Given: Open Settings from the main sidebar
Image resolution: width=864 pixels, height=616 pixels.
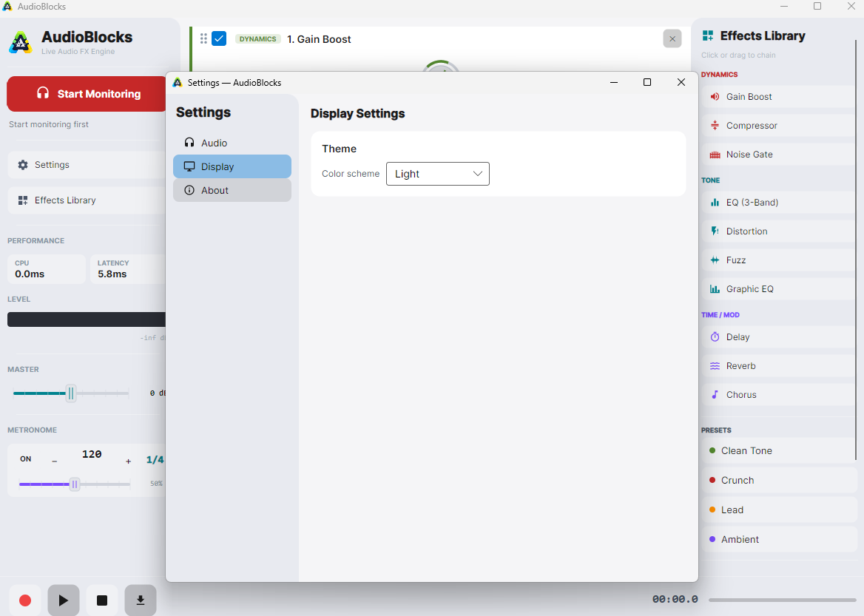Looking at the screenshot, I should [87, 165].
